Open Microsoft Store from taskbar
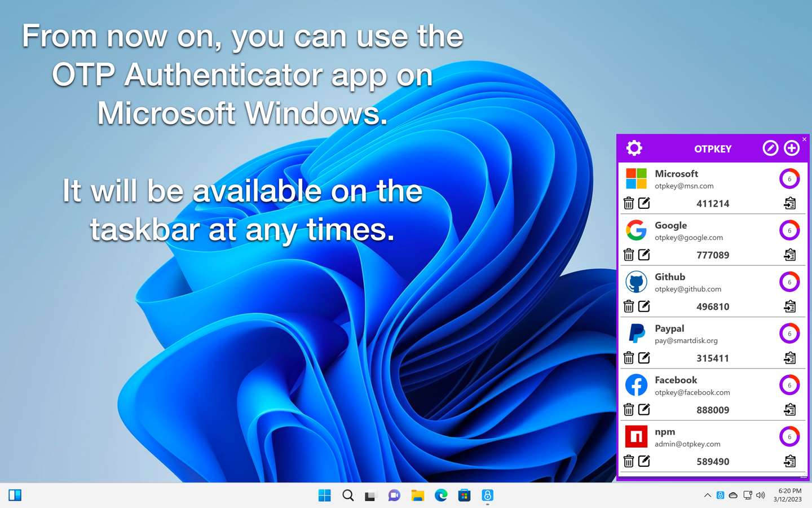 [464, 496]
